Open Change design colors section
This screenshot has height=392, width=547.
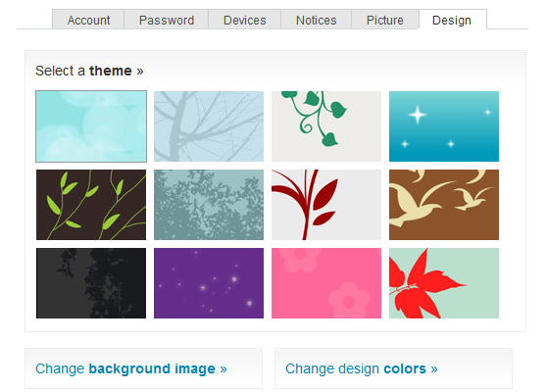(x=362, y=368)
